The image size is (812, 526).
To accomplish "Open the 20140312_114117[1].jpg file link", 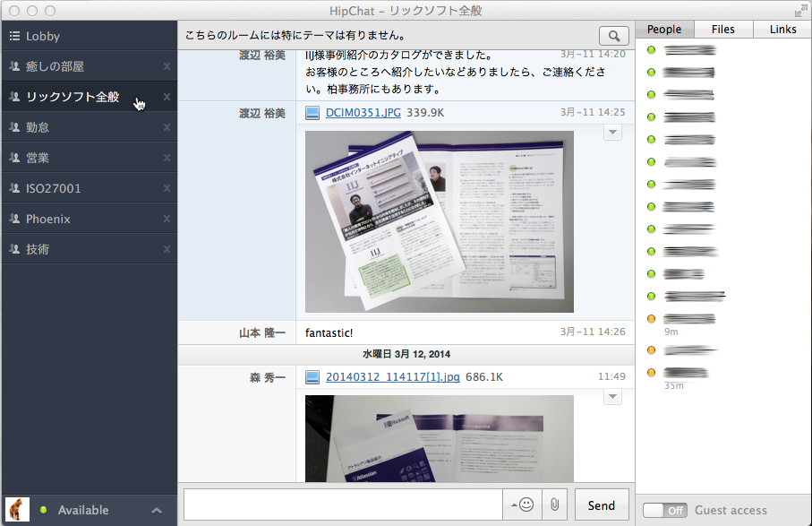I will [392, 376].
